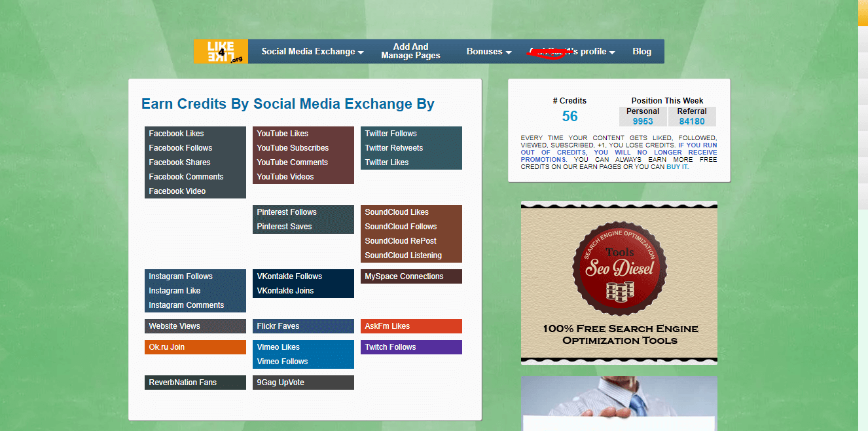
Task: Open the user profile dropdown
Action: tap(571, 52)
